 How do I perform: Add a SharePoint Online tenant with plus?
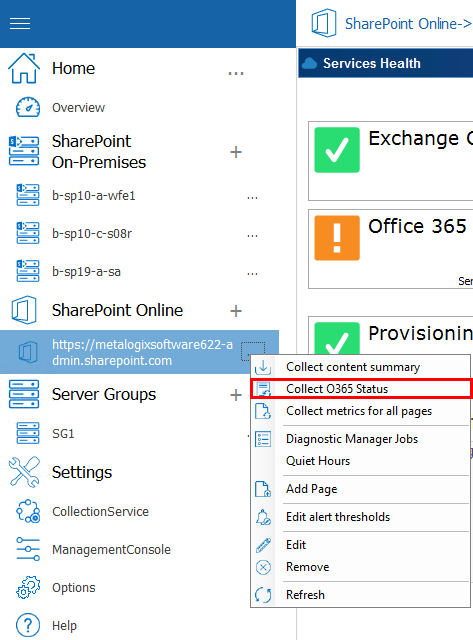point(236,311)
